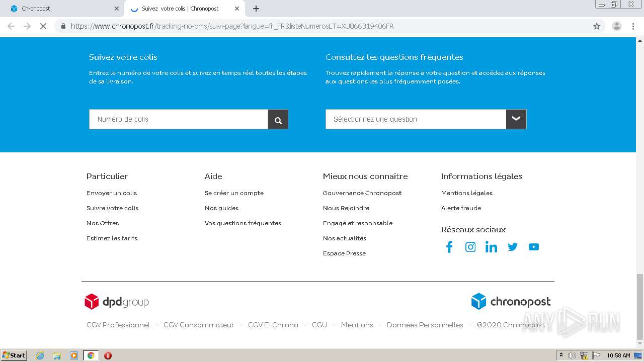The image size is (644, 362).
Task: Open the Facebook social link
Action: tap(449, 247)
